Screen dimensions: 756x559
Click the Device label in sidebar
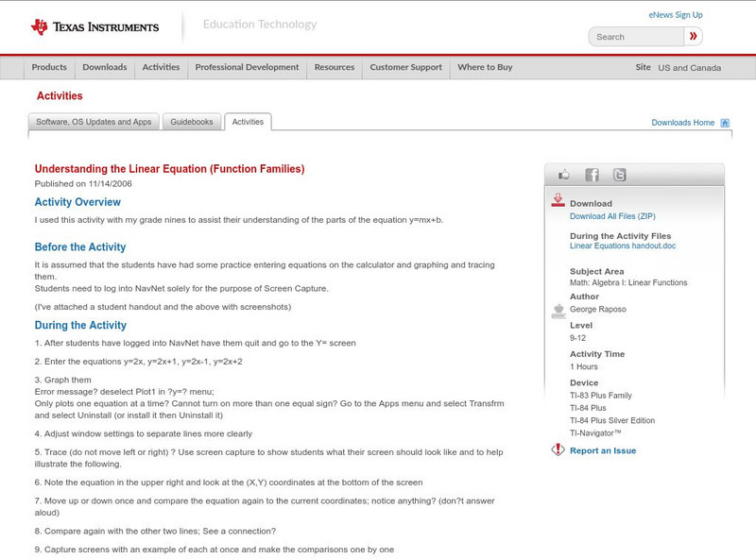pyautogui.click(x=584, y=383)
